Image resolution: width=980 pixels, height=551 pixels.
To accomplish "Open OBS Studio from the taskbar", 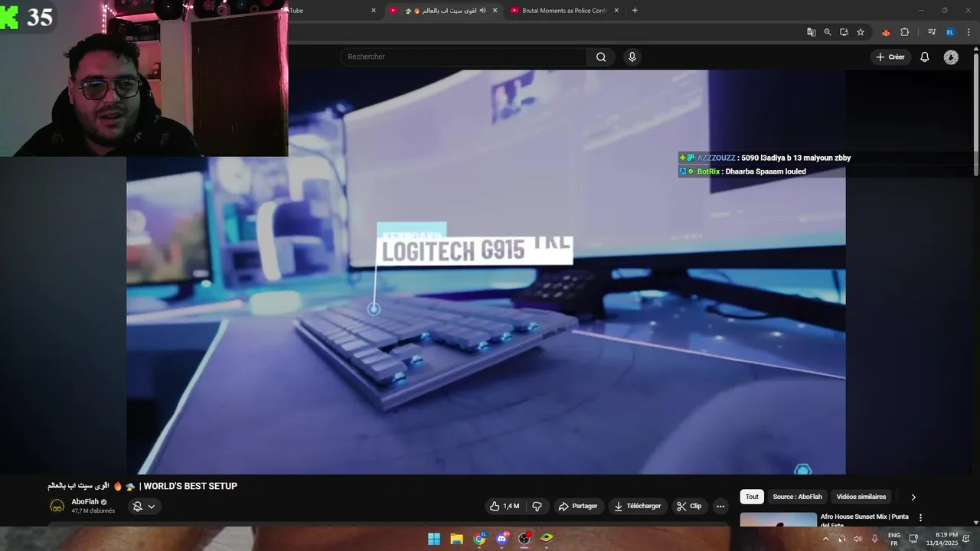I will 524,539.
